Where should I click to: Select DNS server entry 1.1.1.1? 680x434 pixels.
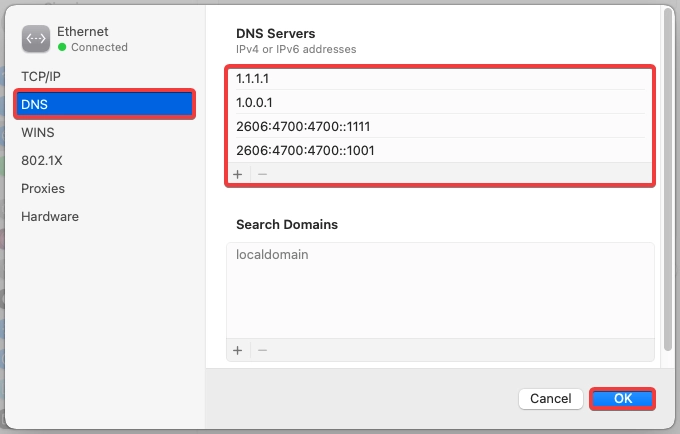click(440, 78)
